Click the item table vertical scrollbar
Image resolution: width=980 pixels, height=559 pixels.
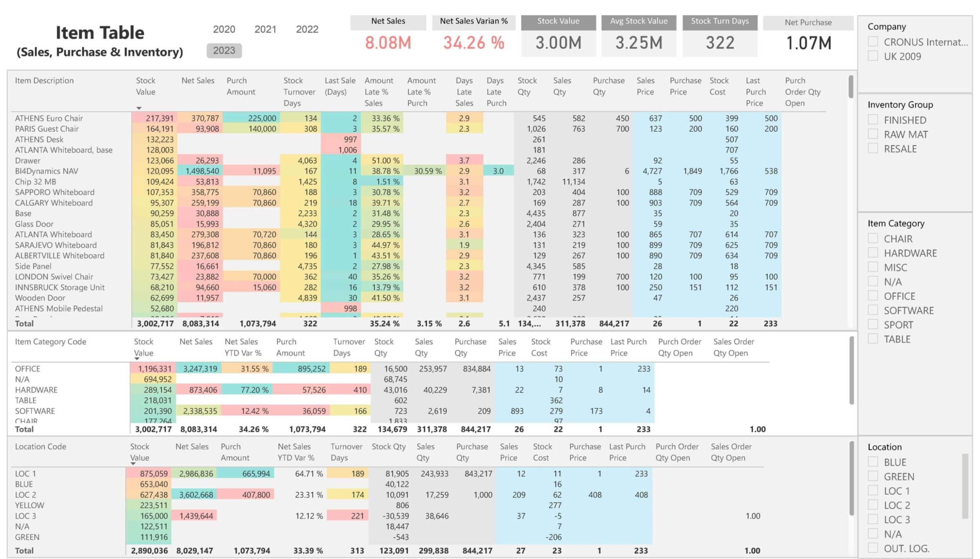[x=851, y=87]
